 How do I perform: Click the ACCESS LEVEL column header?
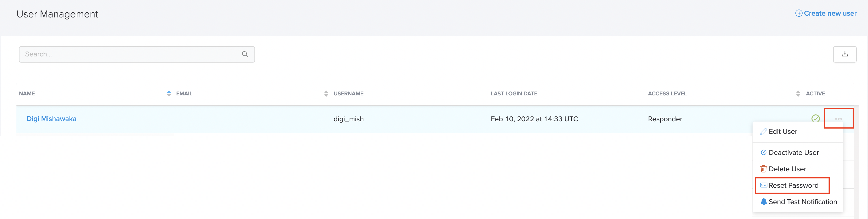[667, 94]
